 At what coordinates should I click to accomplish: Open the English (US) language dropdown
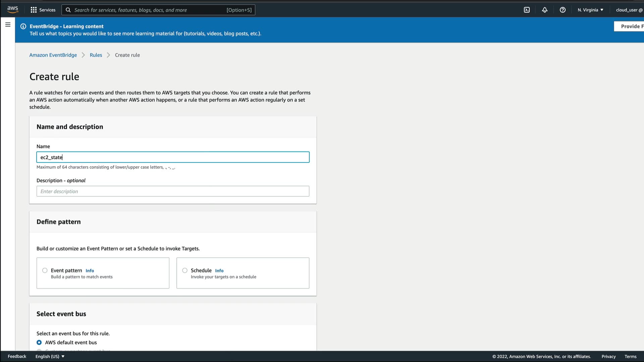(x=50, y=356)
